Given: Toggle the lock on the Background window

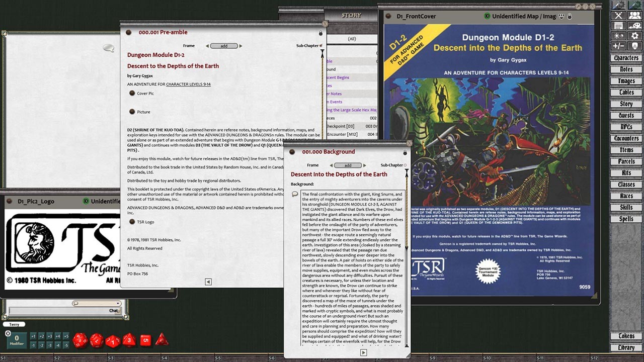Looking at the screenshot, I should click(406, 152).
